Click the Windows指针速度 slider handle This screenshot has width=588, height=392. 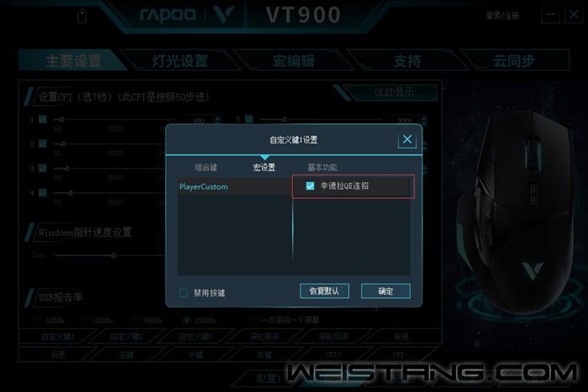click(x=113, y=255)
